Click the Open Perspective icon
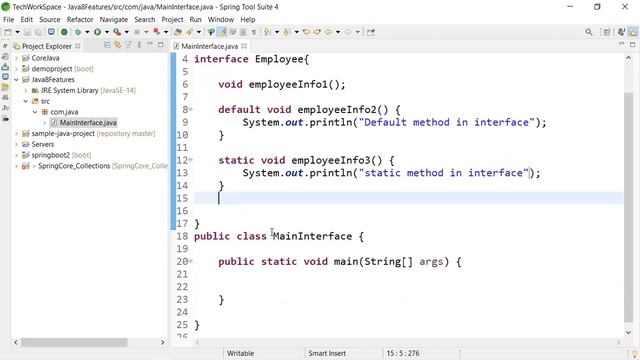Screen dimensions: 640x360 (x=607, y=32)
